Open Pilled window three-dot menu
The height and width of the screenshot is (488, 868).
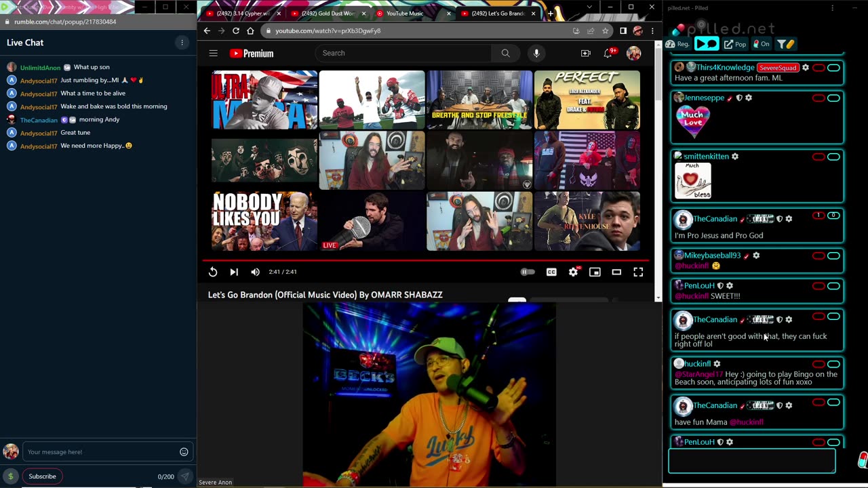(833, 8)
